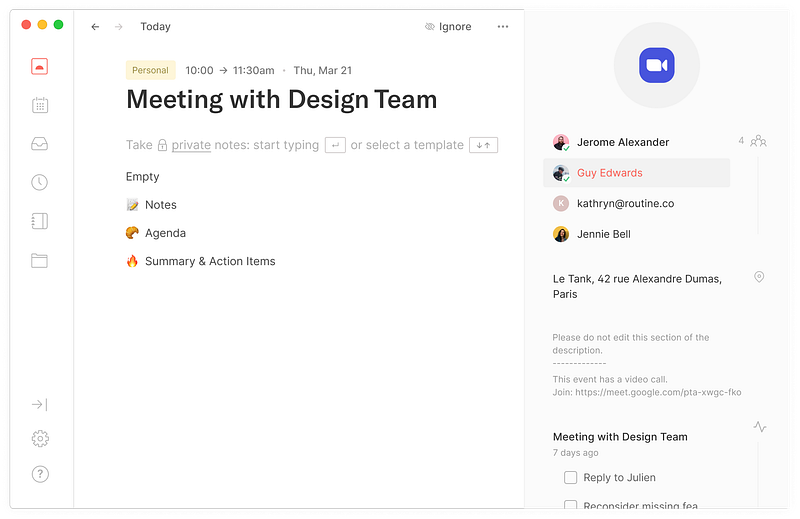Screen dimensions: 800x519
Task: Open the inbox tray icon
Action: (x=40, y=144)
